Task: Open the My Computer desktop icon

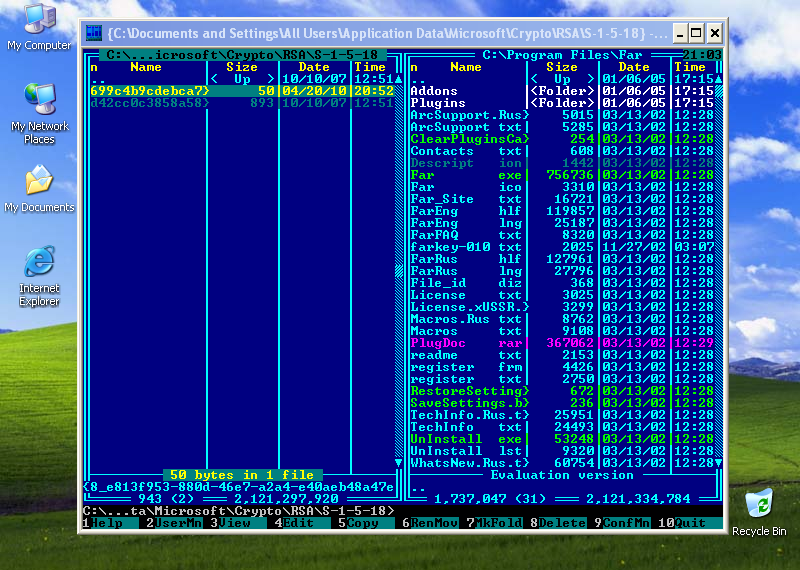Action: point(39,27)
